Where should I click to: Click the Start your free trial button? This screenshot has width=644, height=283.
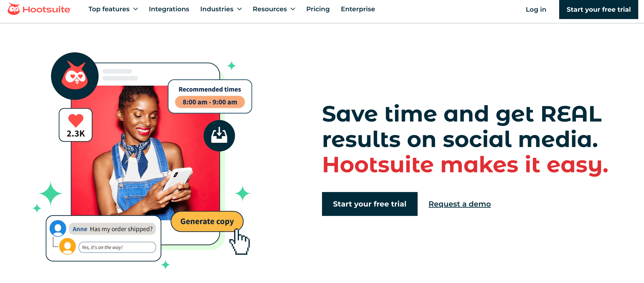tap(369, 203)
